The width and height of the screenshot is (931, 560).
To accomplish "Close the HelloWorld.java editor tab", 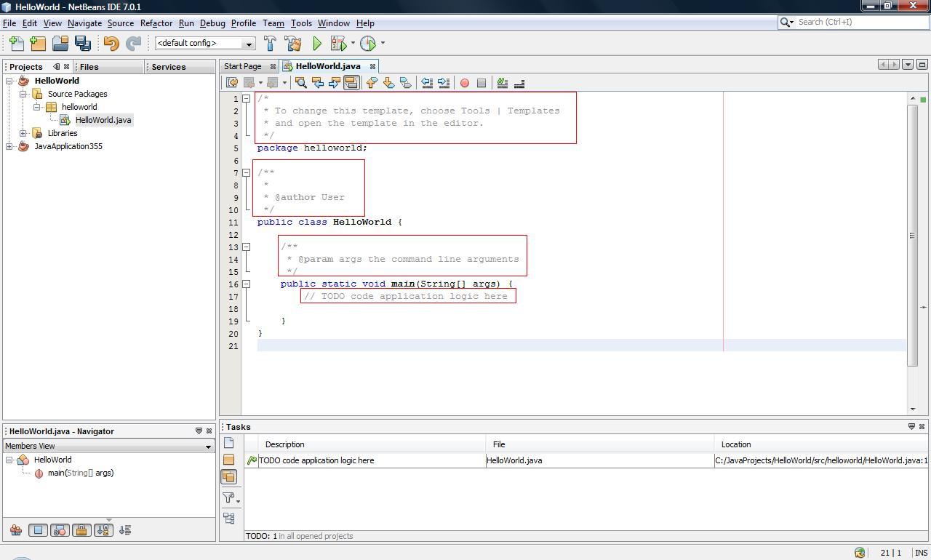I will pyautogui.click(x=372, y=66).
